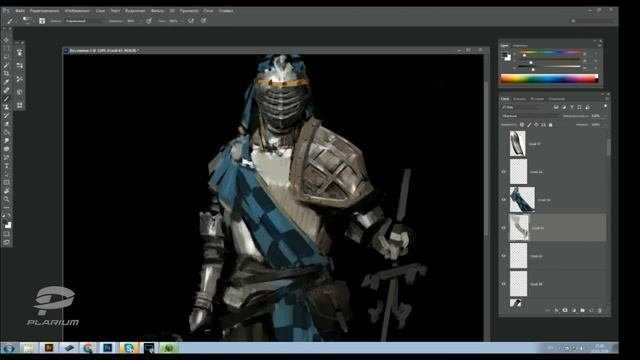Lock transparent pixels in Layers panel
The width and height of the screenshot is (640, 360).
[522, 124]
